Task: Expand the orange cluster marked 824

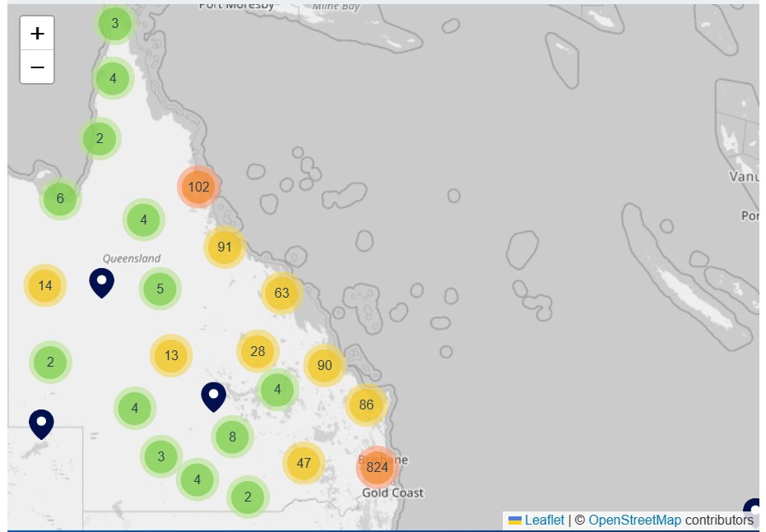Action: 378,467
